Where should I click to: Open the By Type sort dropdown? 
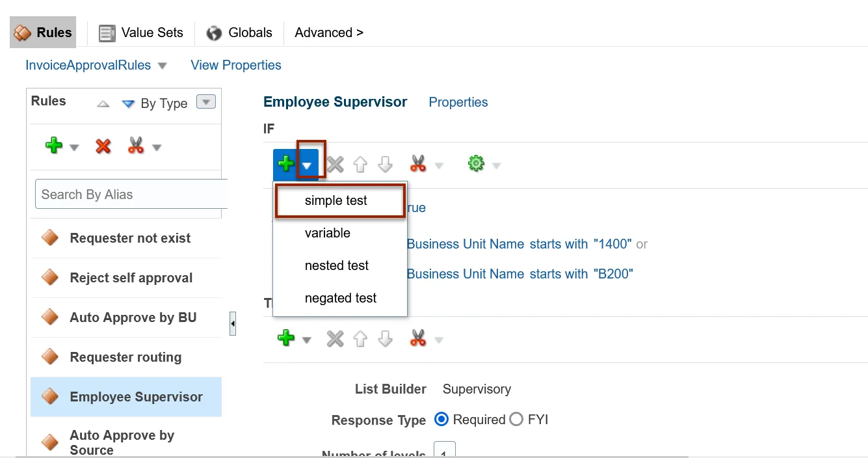tap(205, 102)
